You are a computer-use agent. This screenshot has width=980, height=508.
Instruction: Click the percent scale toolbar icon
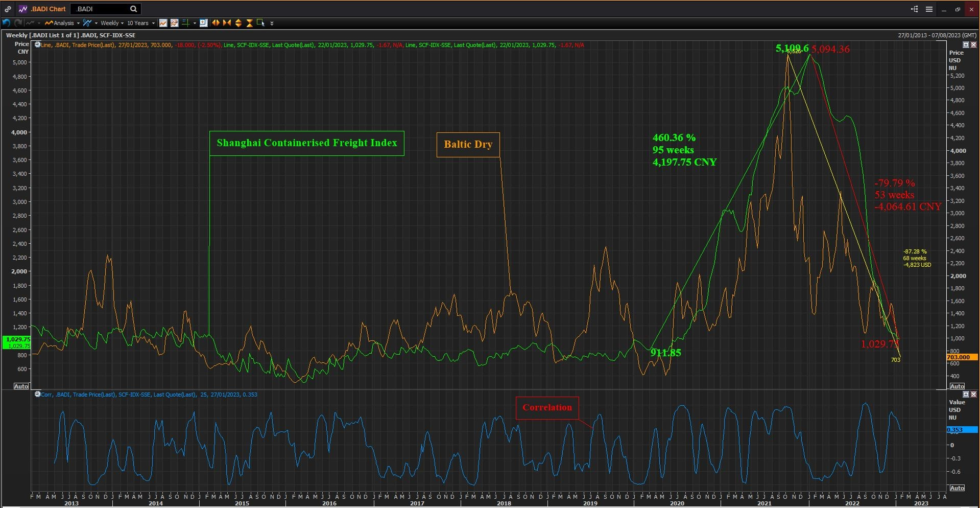pos(87,23)
